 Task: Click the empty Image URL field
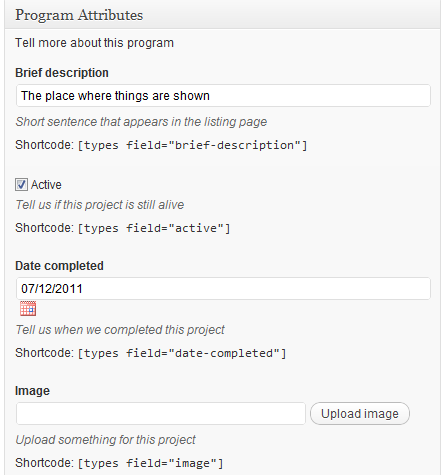click(161, 413)
